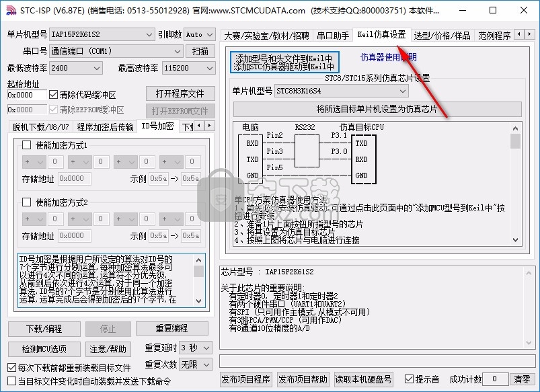Click 扫描 serial port button

pyautogui.click(x=200, y=51)
